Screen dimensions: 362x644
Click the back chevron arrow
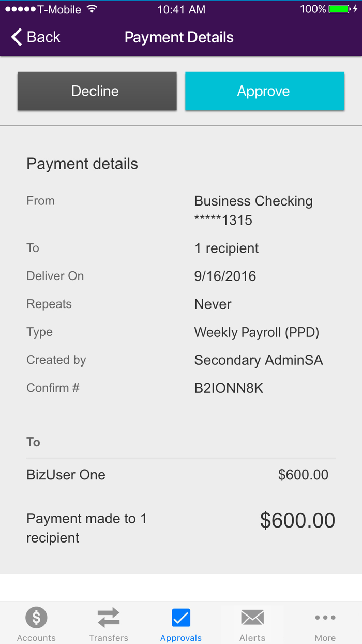tap(16, 37)
